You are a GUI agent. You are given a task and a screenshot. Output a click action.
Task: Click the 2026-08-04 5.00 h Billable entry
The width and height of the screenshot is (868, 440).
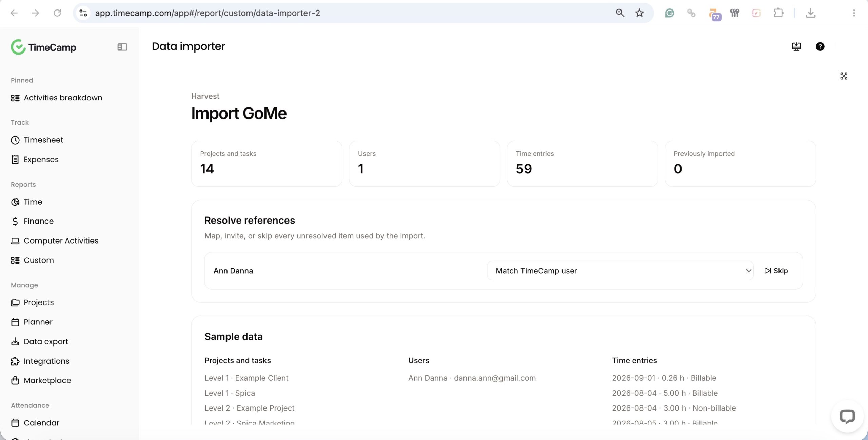point(665,393)
